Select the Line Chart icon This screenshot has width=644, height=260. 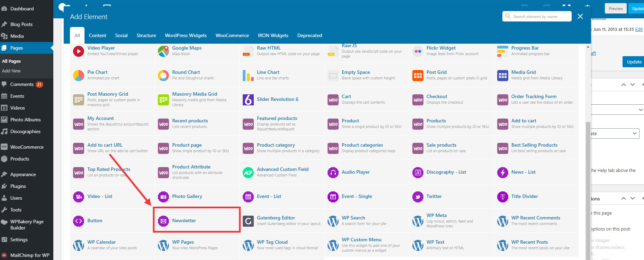coord(248,76)
